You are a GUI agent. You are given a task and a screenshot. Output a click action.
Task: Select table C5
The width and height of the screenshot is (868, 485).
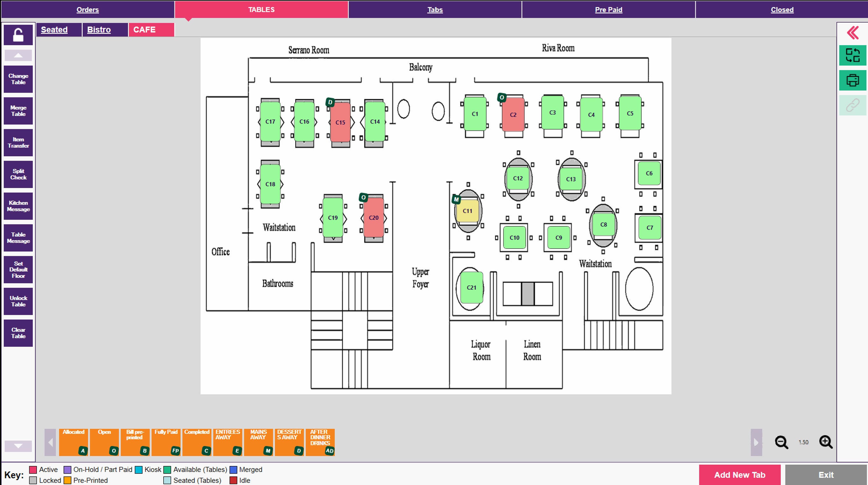[630, 113]
